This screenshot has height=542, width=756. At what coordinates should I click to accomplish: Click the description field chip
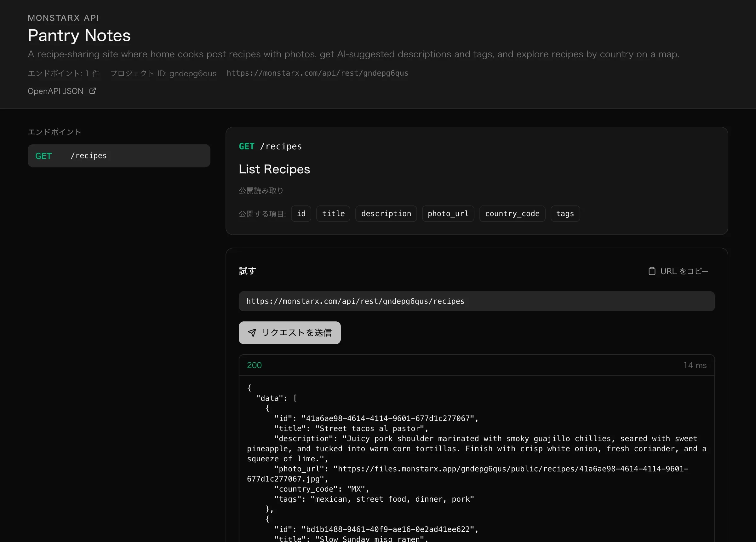tap(386, 214)
